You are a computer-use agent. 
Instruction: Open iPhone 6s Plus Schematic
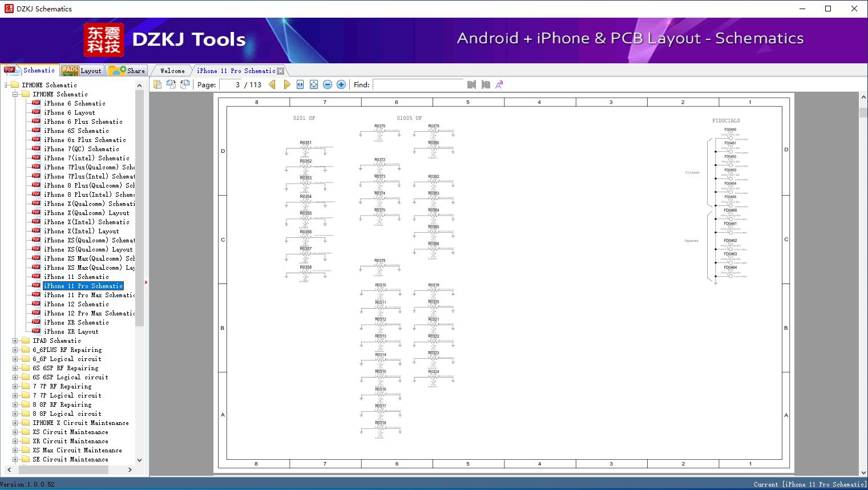85,140
